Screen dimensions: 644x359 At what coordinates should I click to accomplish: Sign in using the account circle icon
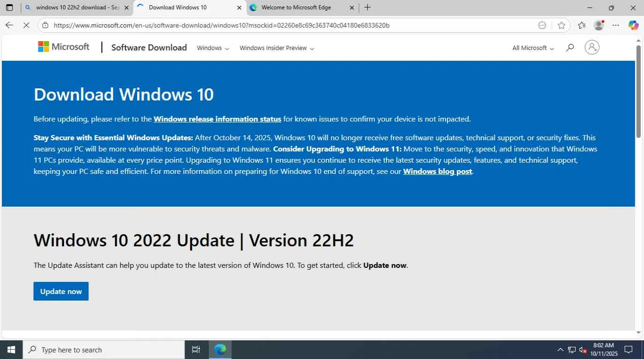click(592, 47)
